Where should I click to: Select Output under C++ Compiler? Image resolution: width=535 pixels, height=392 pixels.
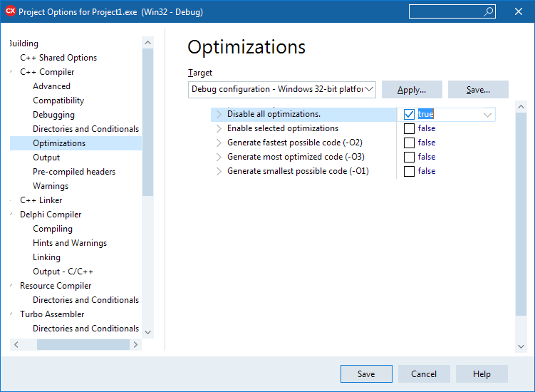coord(46,158)
